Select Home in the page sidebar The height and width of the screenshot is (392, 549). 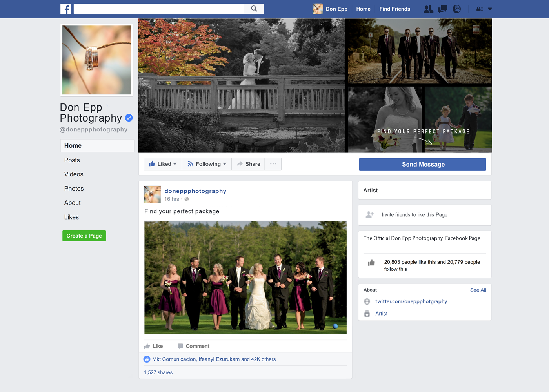97,145
